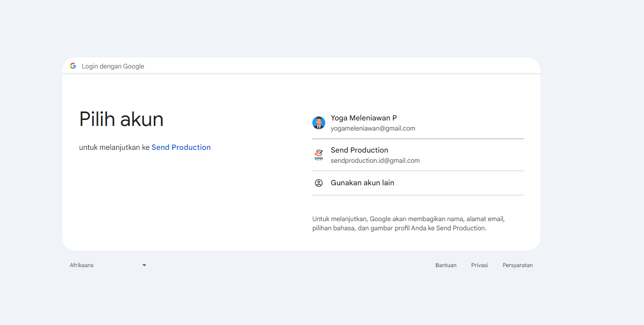Click the Send Production account logo
Image resolution: width=644 pixels, height=325 pixels.
[x=319, y=155]
